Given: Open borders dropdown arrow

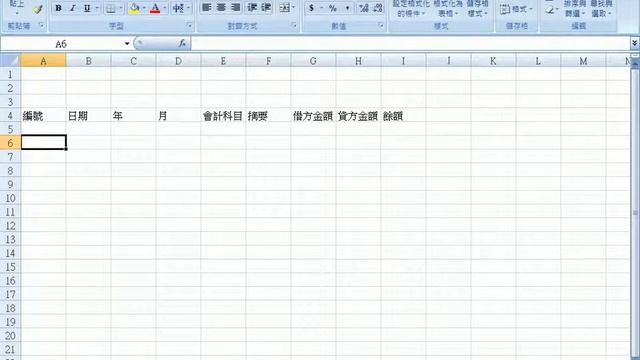Looking at the screenshot, I should click(121, 8).
